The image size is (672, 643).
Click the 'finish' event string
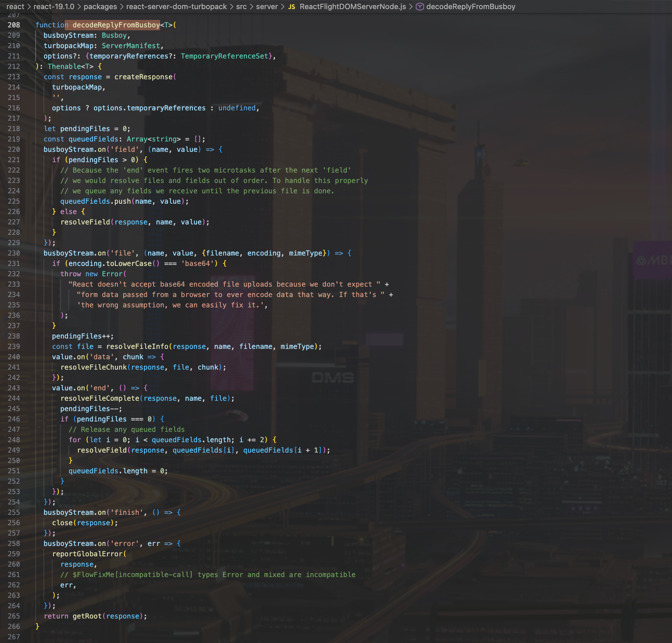pyautogui.click(x=127, y=512)
